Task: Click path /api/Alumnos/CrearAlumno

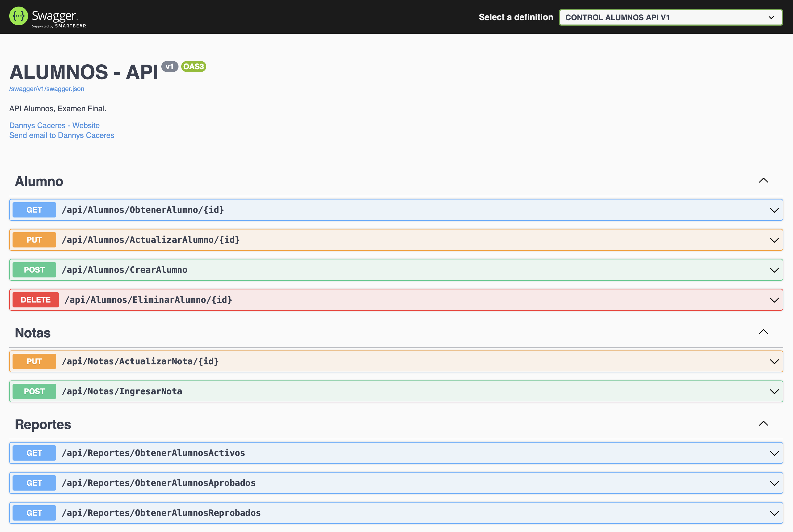Action: tap(125, 270)
